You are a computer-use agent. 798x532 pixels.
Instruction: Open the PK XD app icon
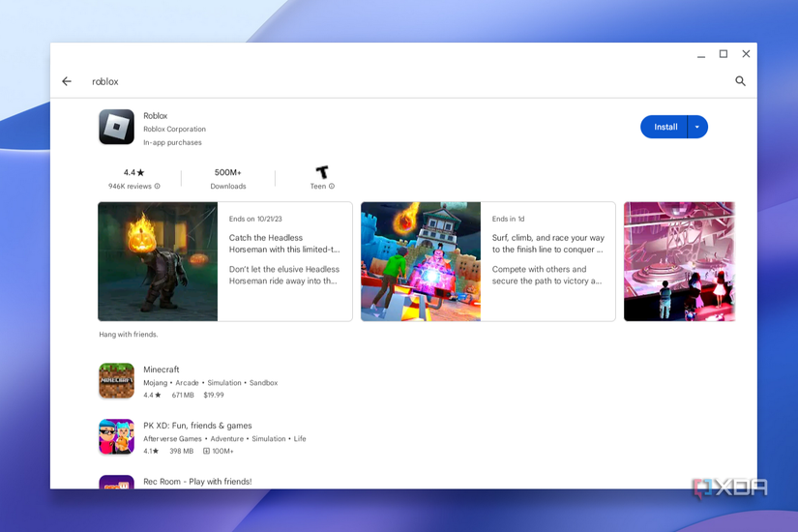pos(116,436)
